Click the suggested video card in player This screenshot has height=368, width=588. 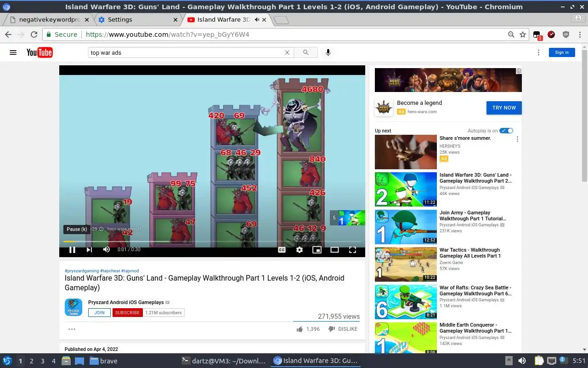tap(348, 218)
